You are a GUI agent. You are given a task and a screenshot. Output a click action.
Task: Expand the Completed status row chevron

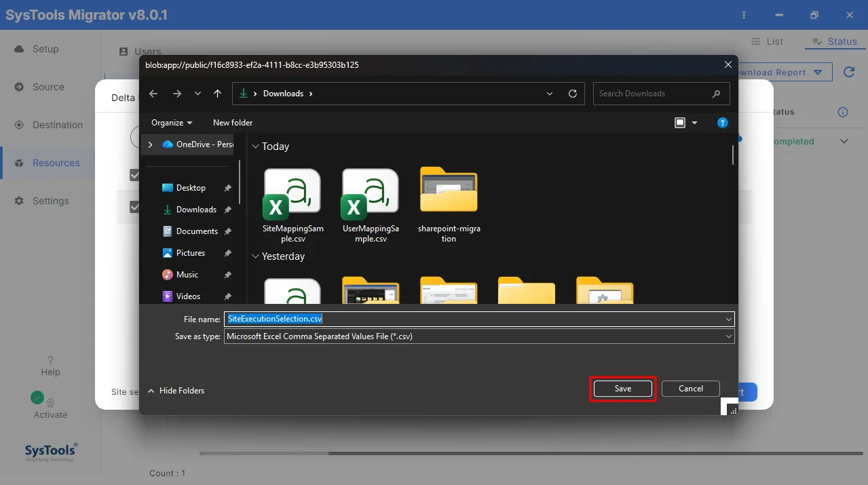[844, 142]
